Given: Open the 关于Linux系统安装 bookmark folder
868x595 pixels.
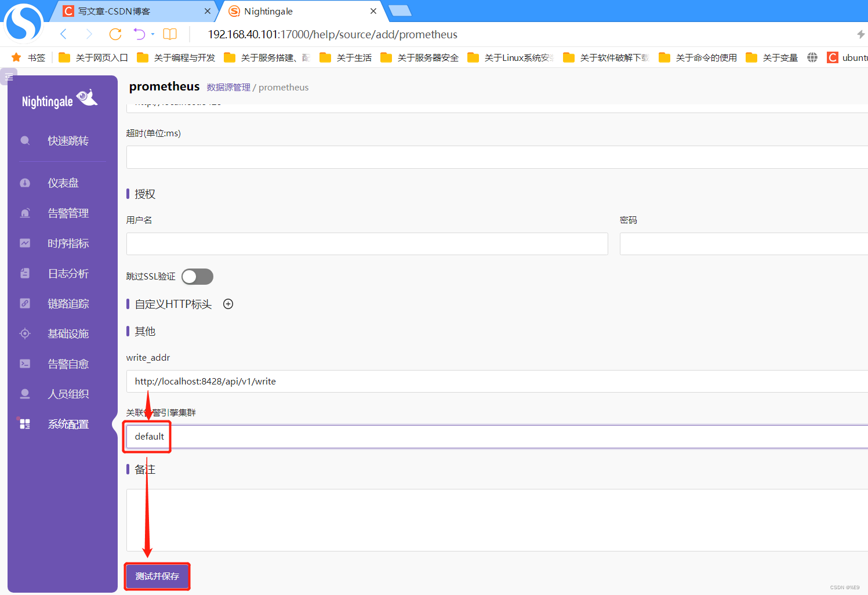Looking at the screenshot, I should [511, 57].
